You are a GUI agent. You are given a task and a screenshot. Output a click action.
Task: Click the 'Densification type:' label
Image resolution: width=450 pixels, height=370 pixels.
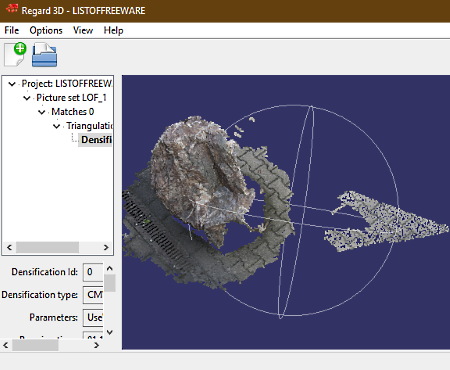click(x=39, y=295)
